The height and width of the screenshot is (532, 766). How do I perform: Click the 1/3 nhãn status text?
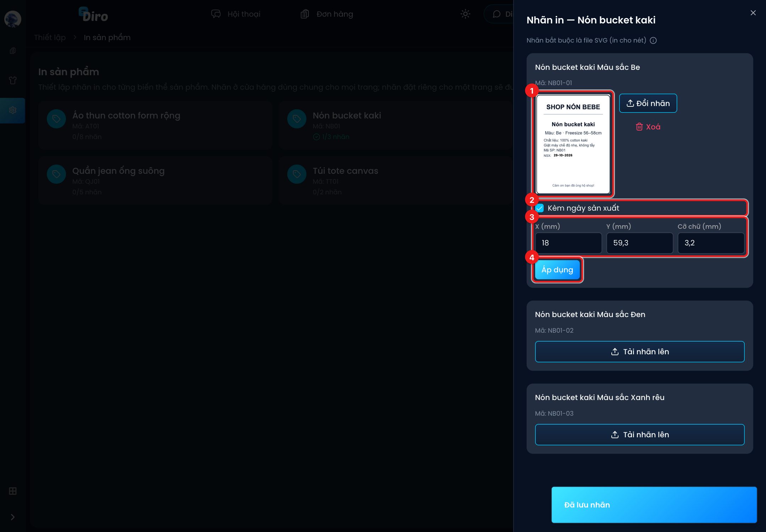335,137
